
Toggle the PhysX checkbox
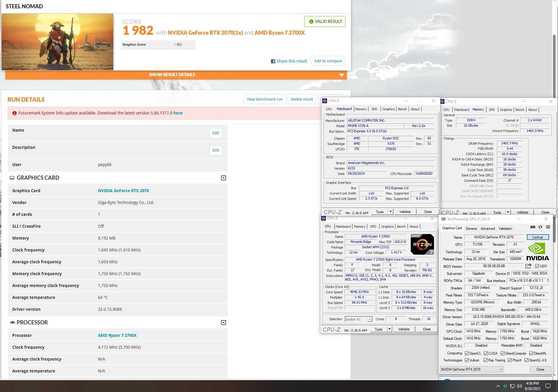pos(510,360)
